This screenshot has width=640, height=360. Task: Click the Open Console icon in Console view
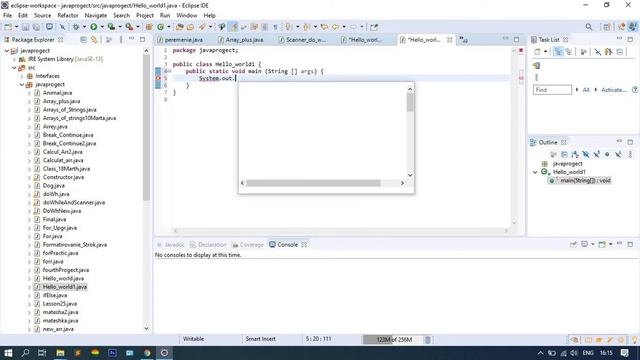(x=602, y=244)
